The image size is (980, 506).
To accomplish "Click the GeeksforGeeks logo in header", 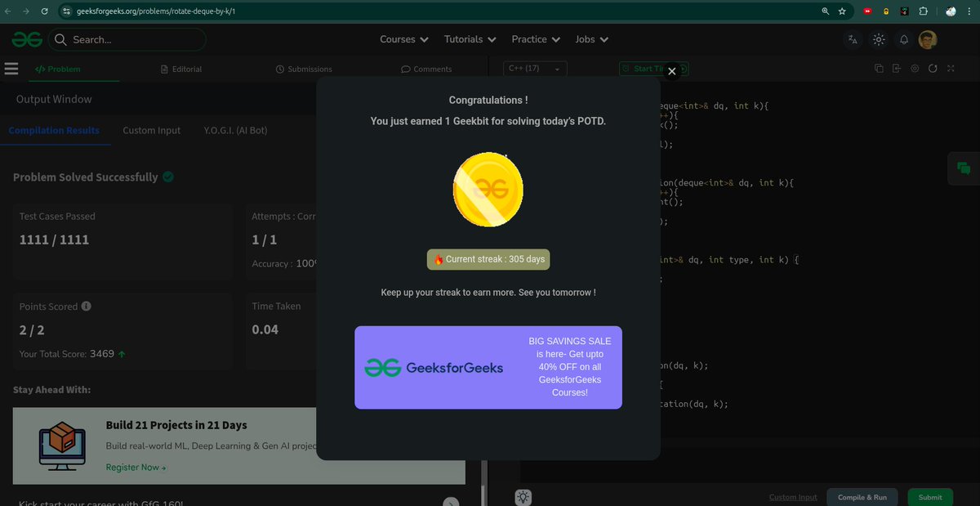I will (x=27, y=39).
